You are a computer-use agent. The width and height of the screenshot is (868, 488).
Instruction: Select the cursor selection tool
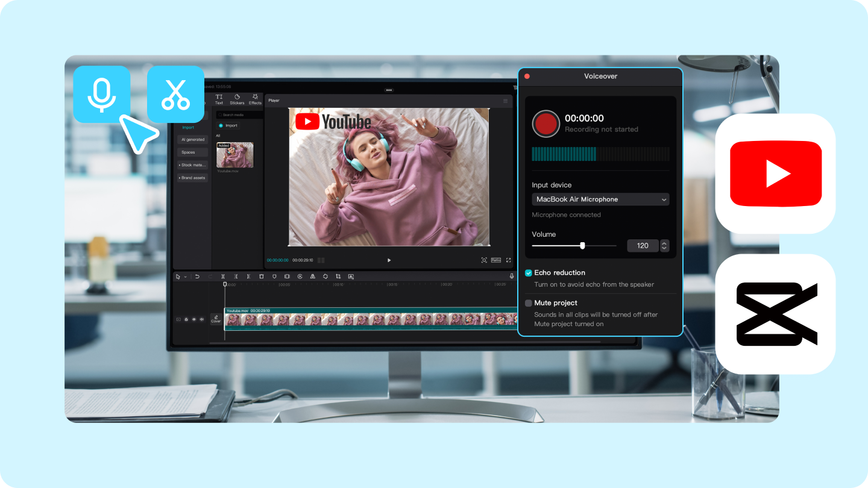(x=178, y=277)
